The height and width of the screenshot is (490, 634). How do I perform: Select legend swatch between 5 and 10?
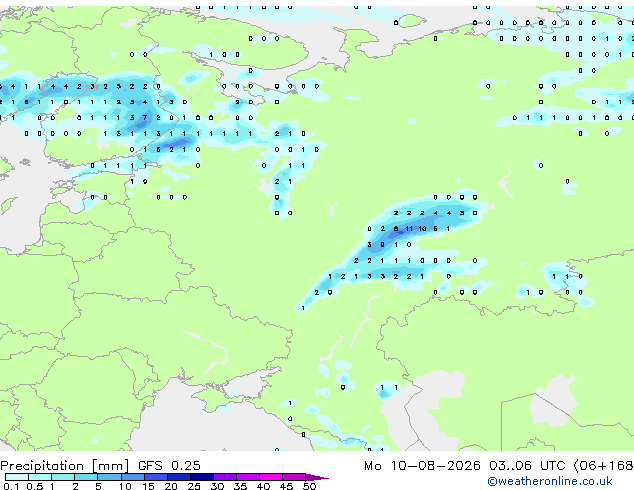point(109,477)
